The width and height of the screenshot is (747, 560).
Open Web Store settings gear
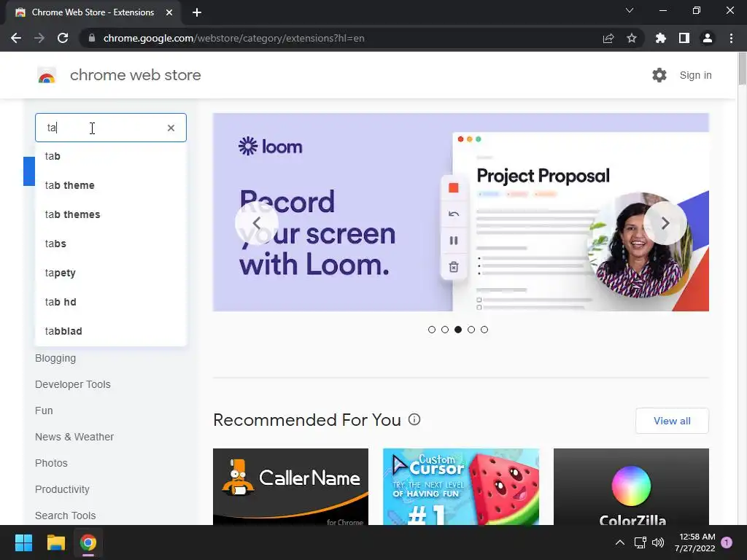point(659,75)
